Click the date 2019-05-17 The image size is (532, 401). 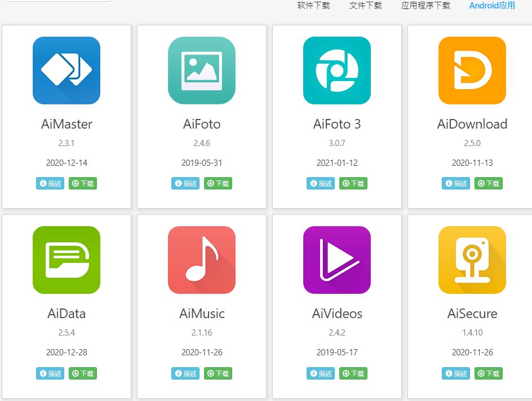coord(337,352)
